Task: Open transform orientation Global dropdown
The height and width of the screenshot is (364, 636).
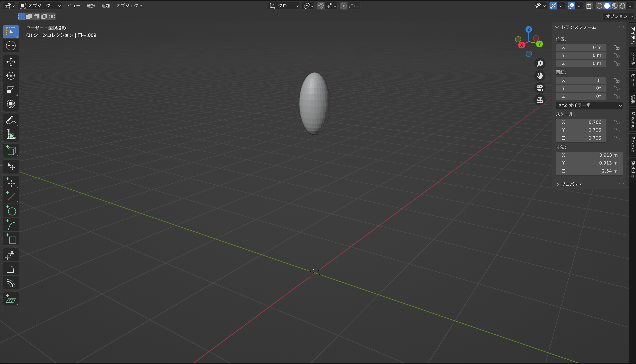Action: [284, 6]
